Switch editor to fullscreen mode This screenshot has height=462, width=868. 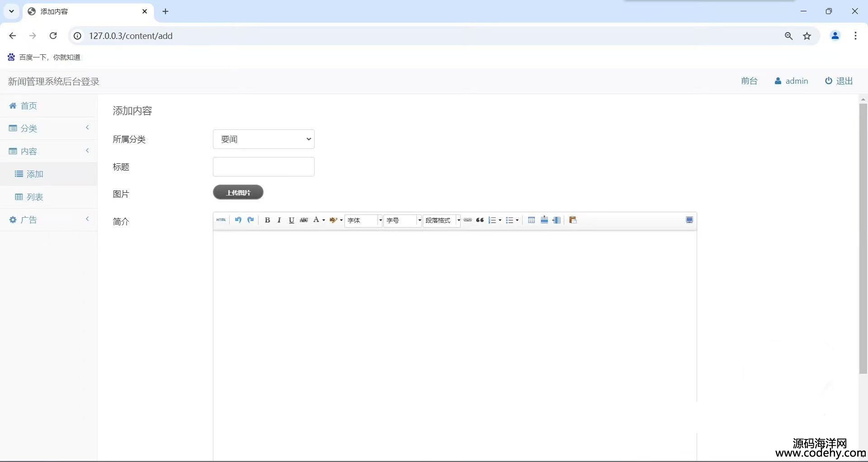click(x=689, y=220)
